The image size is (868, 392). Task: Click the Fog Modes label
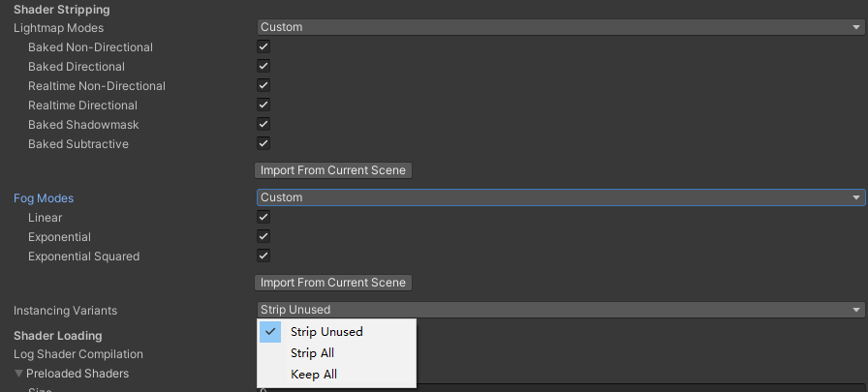pos(44,198)
